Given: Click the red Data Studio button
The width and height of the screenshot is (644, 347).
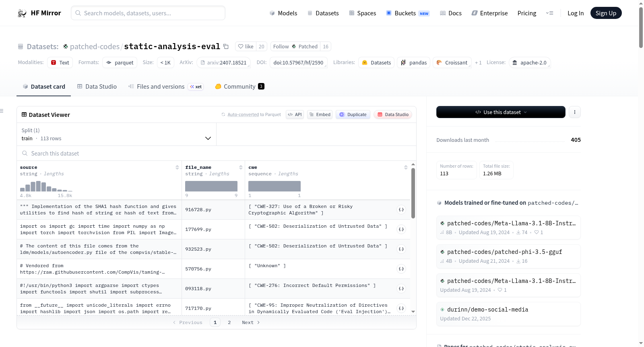Looking at the screenshot, I should point(393,114).
